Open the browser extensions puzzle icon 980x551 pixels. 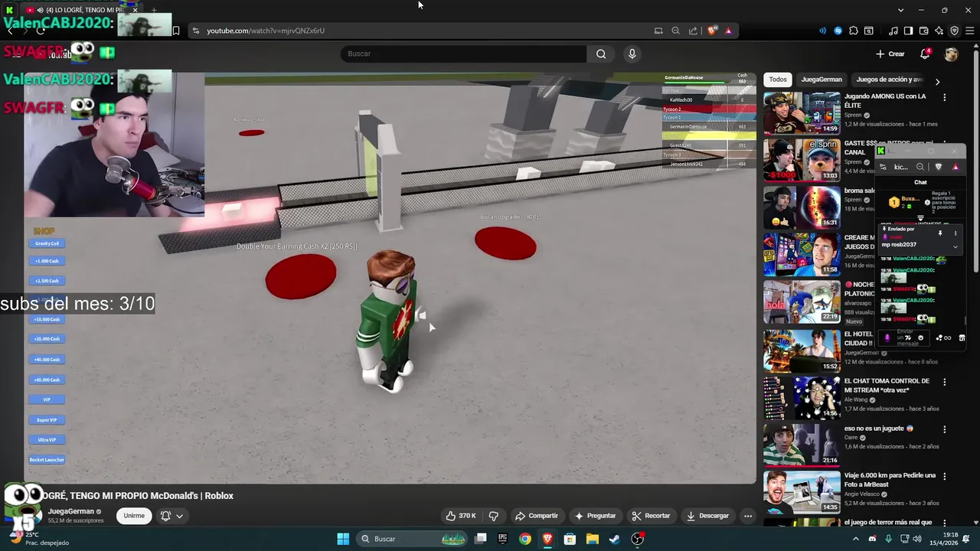coord(854,31)
